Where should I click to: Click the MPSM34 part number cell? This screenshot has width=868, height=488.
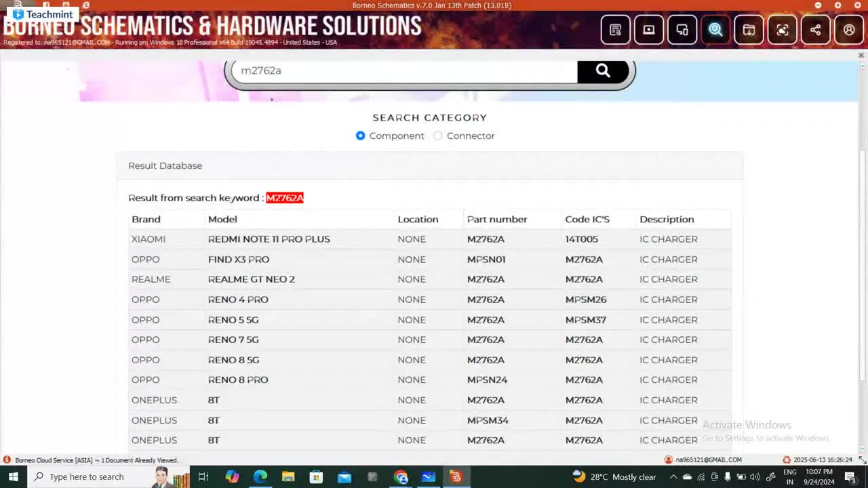click(488, 420)
